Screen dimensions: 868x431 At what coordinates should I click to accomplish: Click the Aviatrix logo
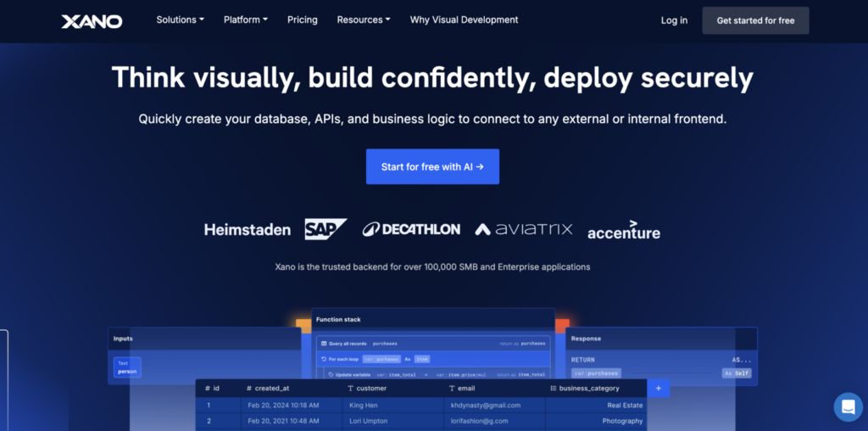pyautogui.click(x=524, y=229)
